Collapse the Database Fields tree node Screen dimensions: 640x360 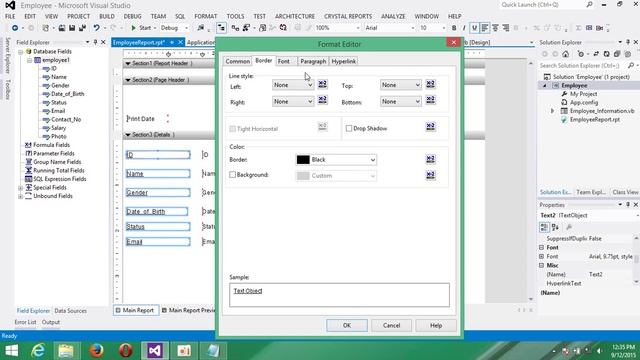(x=20, y=51)
